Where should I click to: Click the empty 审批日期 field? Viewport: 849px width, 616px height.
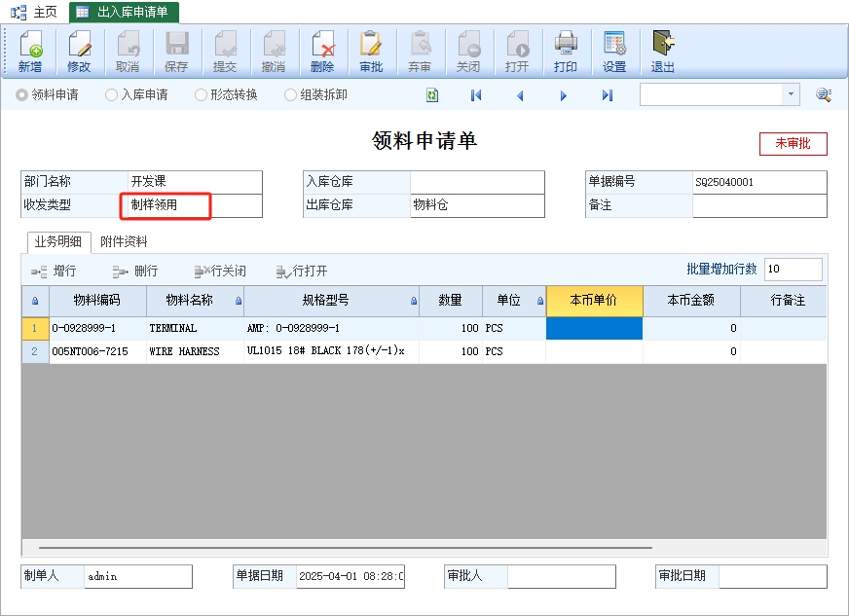pos(773,576)
